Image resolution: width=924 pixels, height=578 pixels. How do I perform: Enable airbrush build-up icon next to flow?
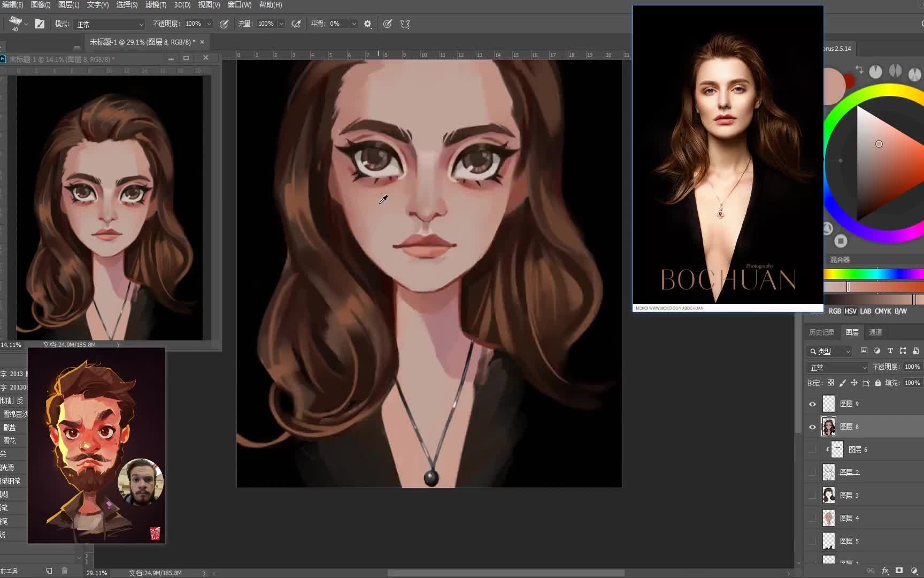click(296, 24)
